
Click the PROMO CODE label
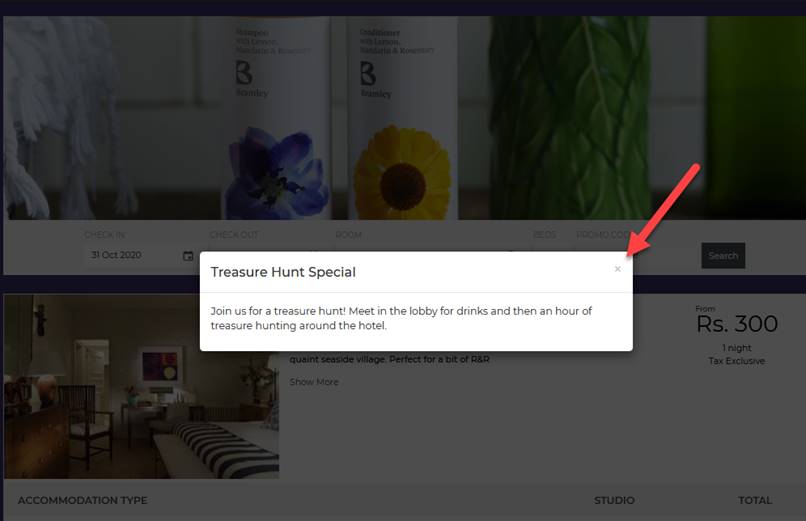602,235
